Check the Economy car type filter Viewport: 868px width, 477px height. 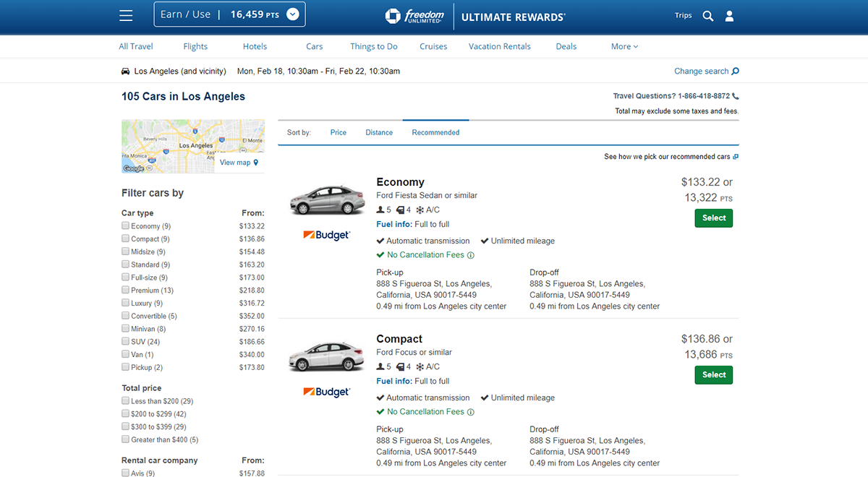[126, 226]
